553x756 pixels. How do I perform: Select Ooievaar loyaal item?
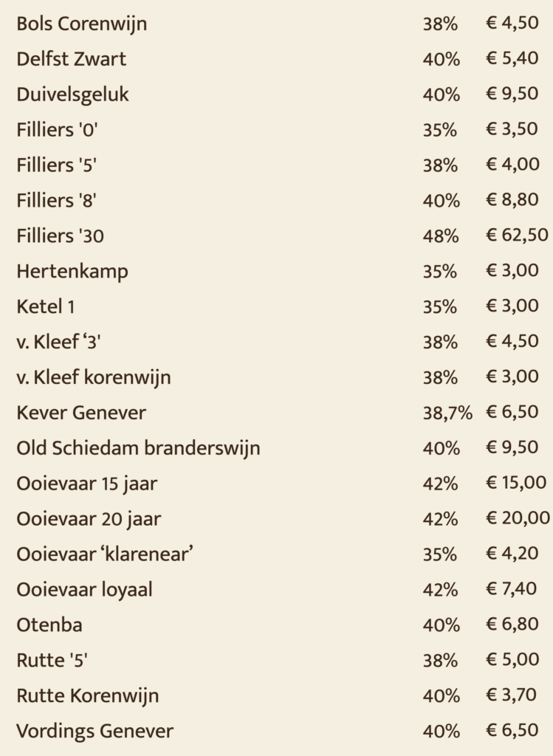click(84, 590)
